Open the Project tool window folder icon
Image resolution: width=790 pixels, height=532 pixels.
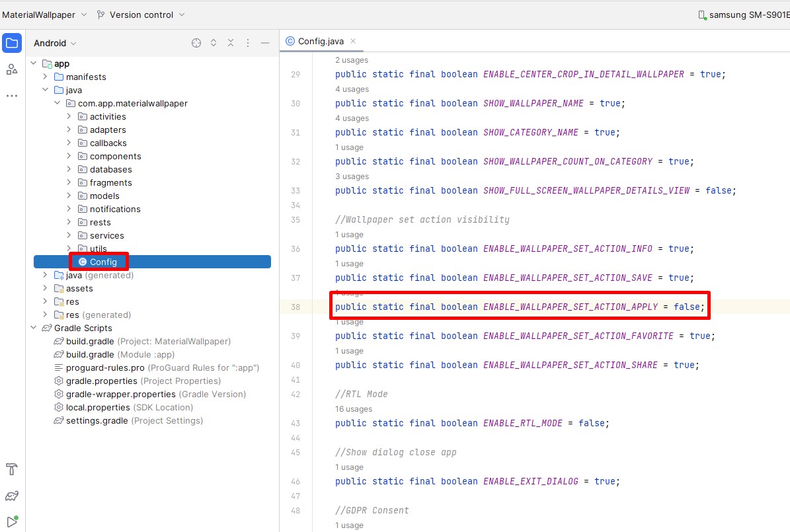click(x=12, y=44)
